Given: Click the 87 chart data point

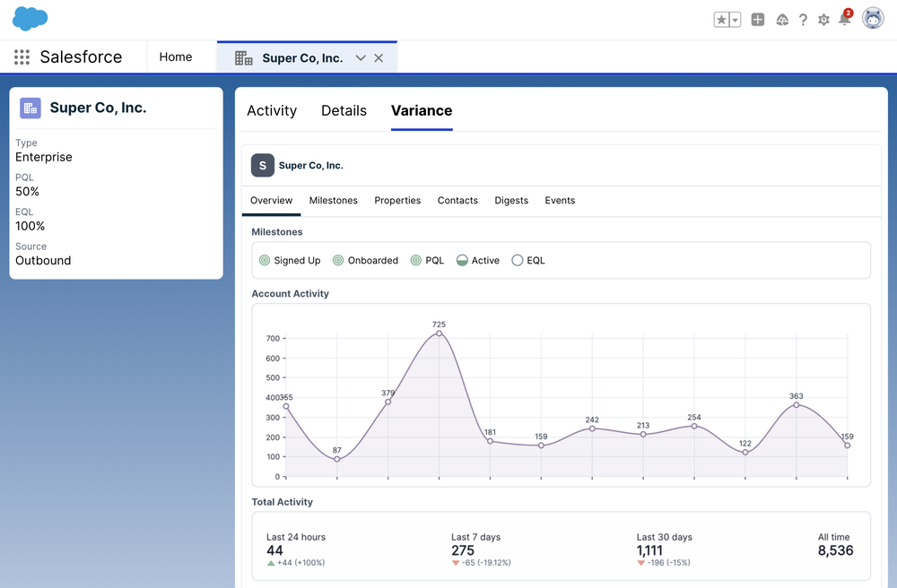Looking at the screenshot, I should 337,459.
